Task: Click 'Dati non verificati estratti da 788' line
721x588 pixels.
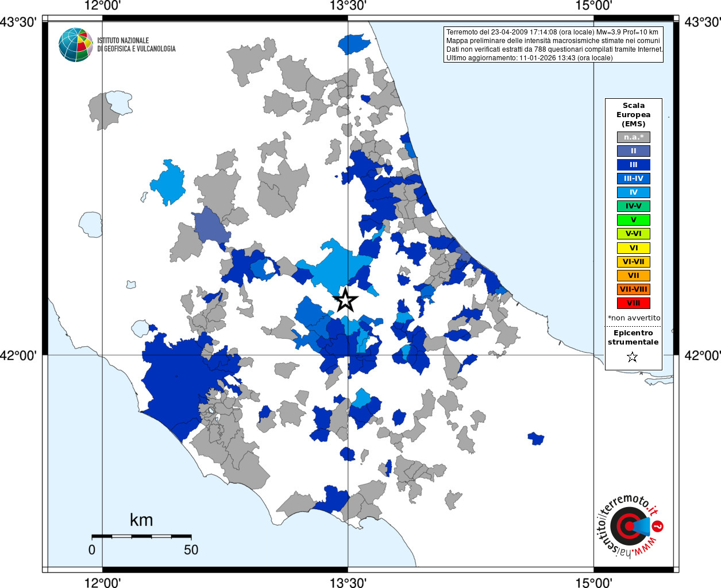Action: (555, 49)
